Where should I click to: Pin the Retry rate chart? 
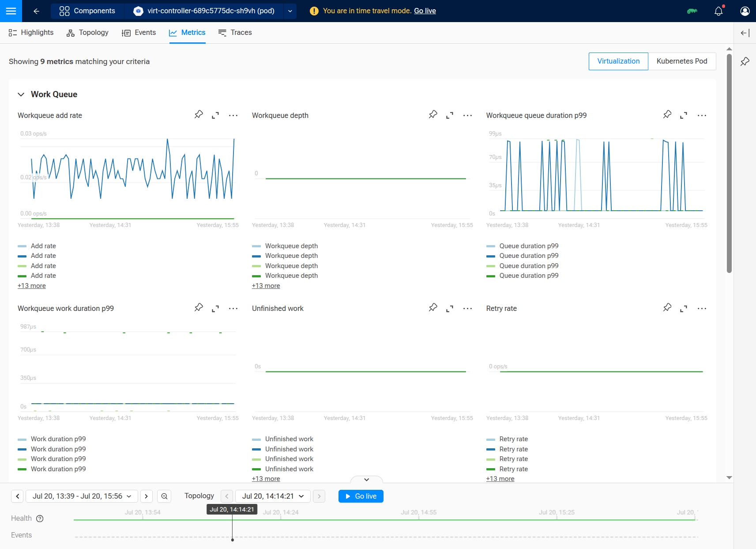[667, 308]
